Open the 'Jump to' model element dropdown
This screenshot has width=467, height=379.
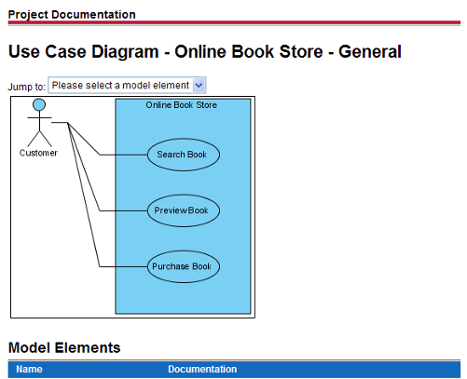point(127,85)
